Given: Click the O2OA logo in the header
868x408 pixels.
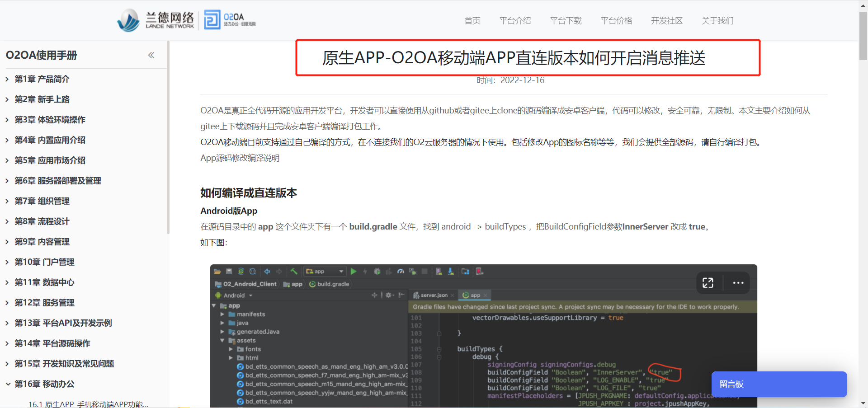Looking at the screenshot, I should (x=230, y=20).
